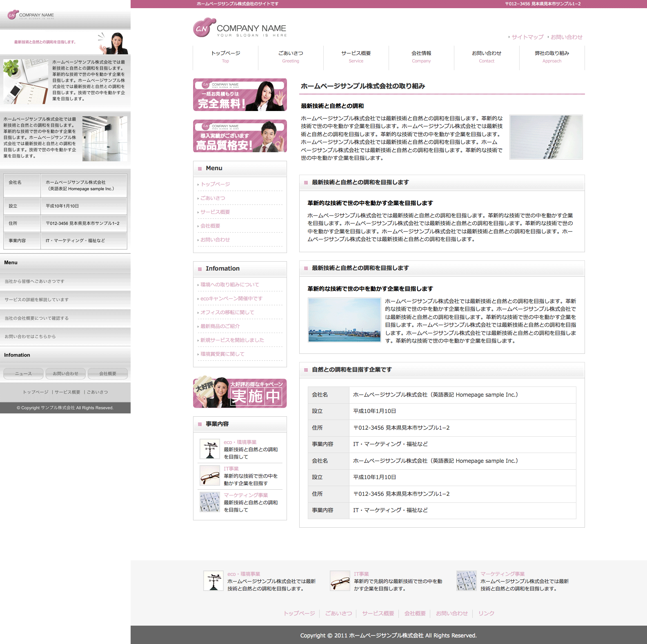Image resolution: width=647 pixels, height=644 pixels.
Task: Click the eyeglasses thumbnail in footer
Action: pyautogui.click(x=340, y=581)
